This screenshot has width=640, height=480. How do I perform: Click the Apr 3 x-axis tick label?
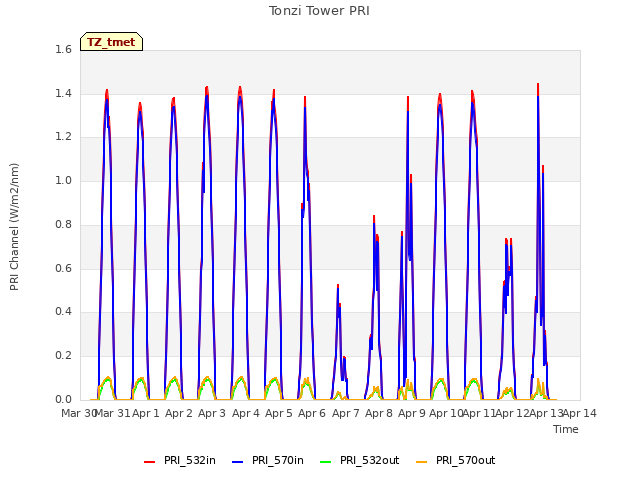click(212, 413)
